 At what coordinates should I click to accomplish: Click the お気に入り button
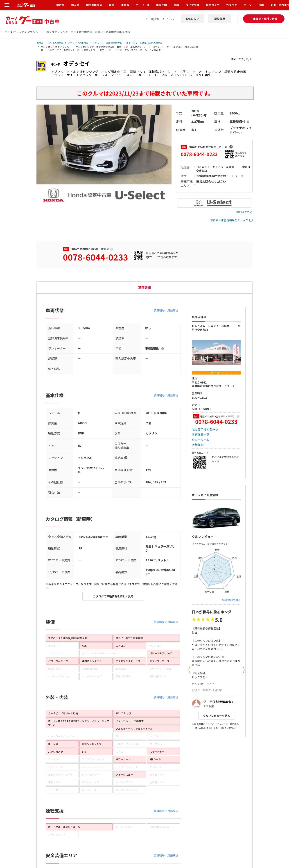192,19
